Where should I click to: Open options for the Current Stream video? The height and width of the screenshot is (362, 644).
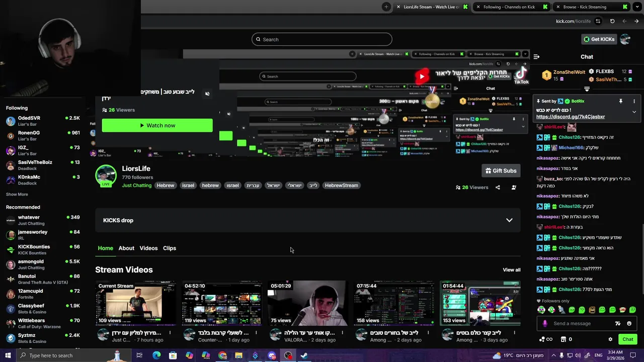tap(170, 333)
